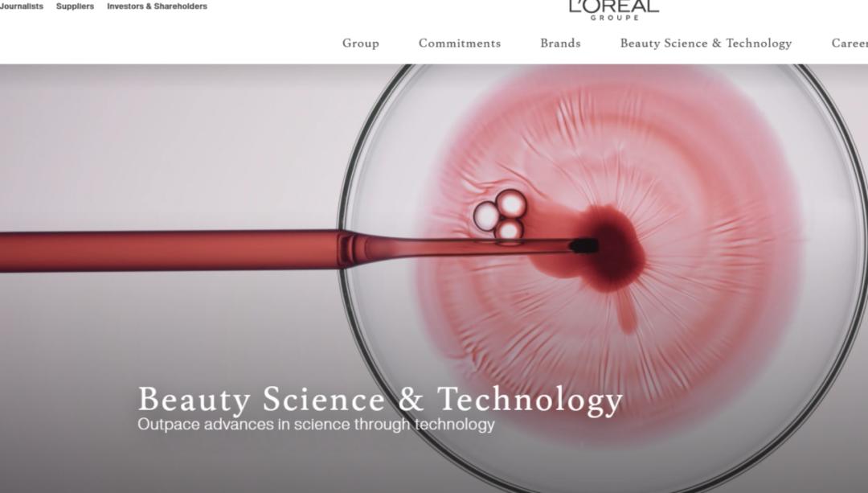Screen dimensions: 868x493
Task: Click the Beauty Science & Technology hero heading
Action: click(379, 400)
